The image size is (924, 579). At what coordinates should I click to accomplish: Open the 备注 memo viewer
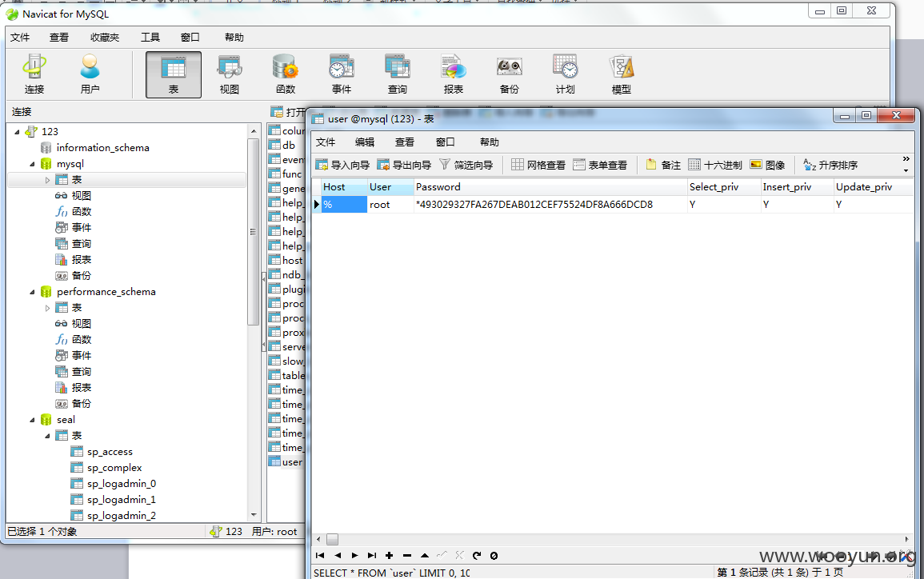tap(663, 165)
